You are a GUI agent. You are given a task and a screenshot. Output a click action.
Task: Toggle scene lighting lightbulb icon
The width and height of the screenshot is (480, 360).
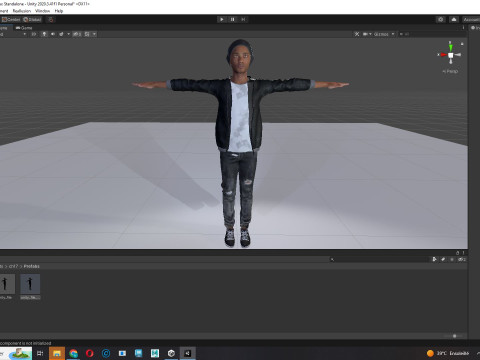click(x=44, y=34)
